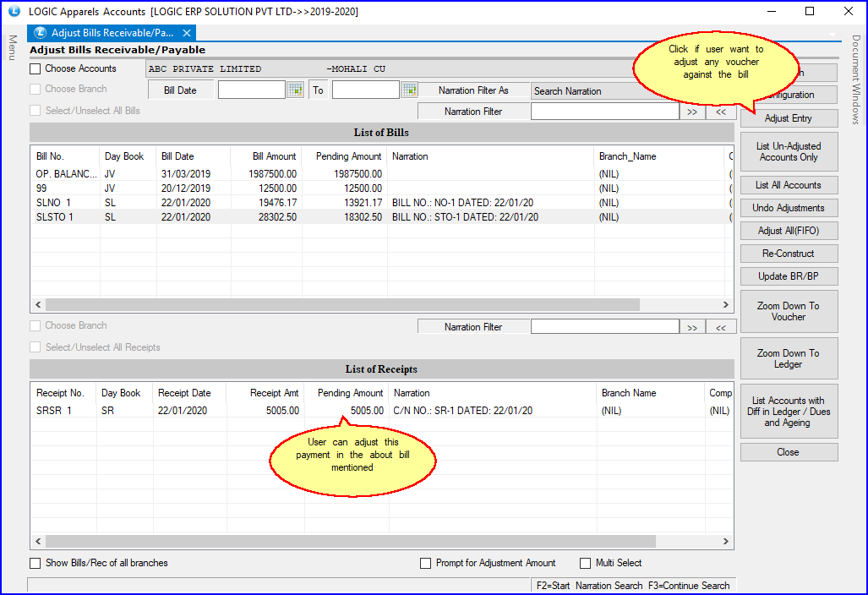
Task: Toggle Select/Unselect All Receipts checkbox
Action: tap(35, 347)
